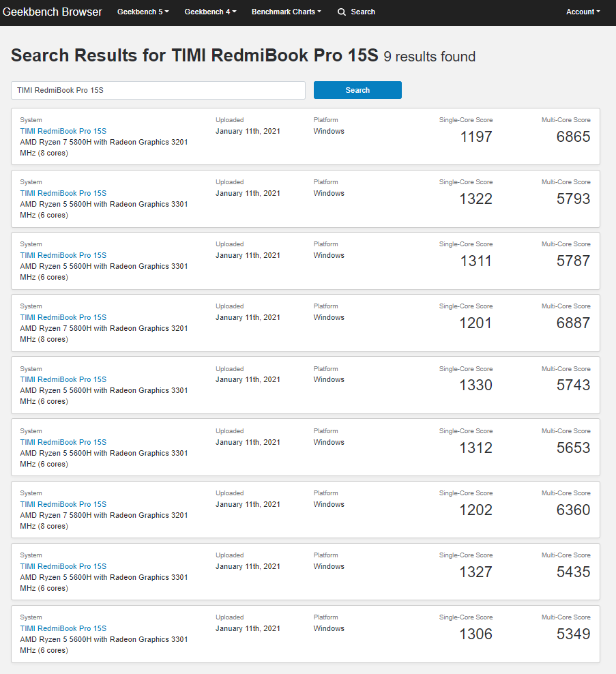This screenshot has height=674, width=616.
Task: Open the Geekbench 5 dropdown menu
Action: click(143, 12)
